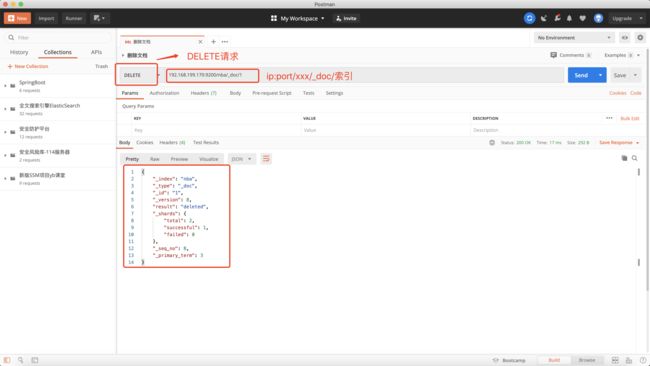Select the Test Results tab

pyautogui.click(x=206, y=143)
